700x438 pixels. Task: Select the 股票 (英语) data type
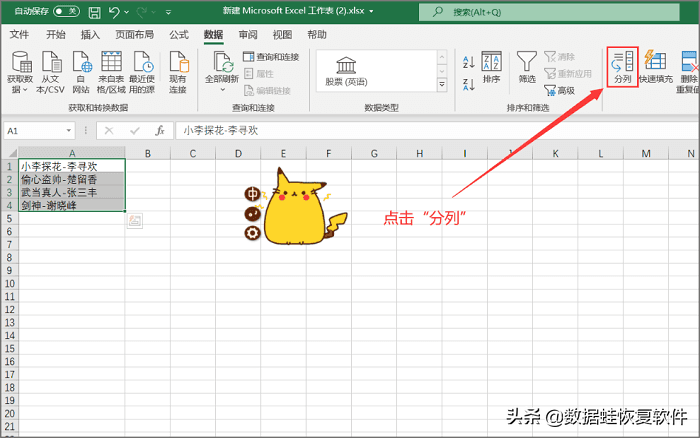pyautogui.click(x=346, y=71)
